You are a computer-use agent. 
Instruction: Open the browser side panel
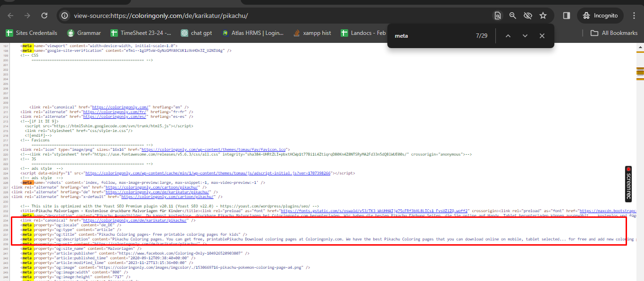click(567, 16)
